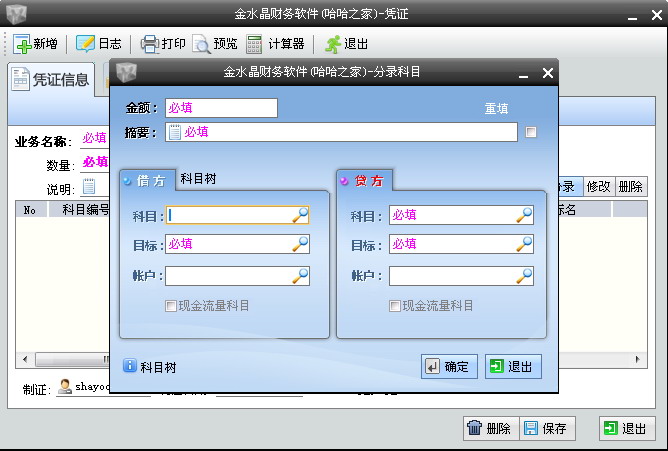Click the 打印 (Print) printer icon

pyautogui.click(x=150, y=44)
